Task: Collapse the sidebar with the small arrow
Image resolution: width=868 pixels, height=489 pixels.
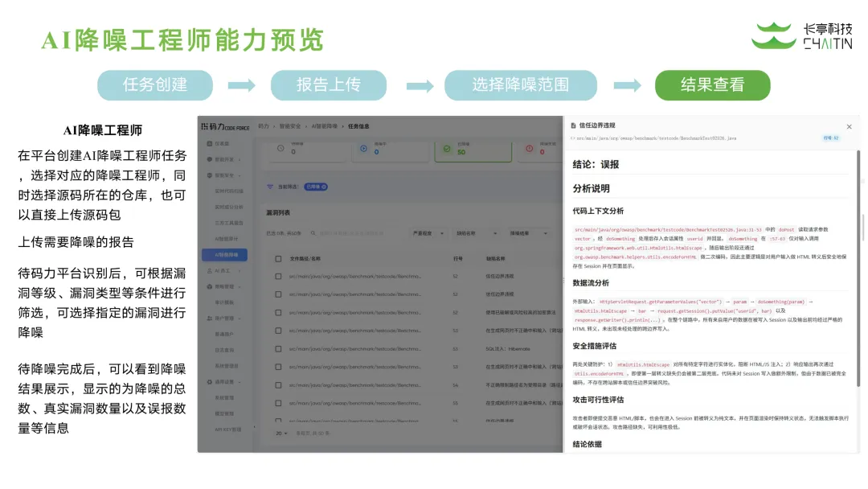Action: coord(254,427)
